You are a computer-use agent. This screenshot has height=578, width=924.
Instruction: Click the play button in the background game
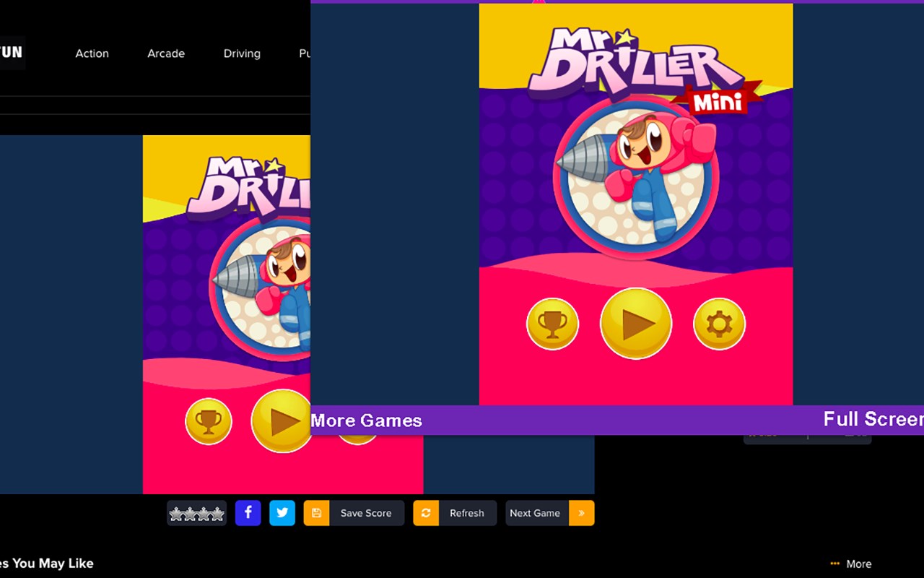[x=282, y=421]
